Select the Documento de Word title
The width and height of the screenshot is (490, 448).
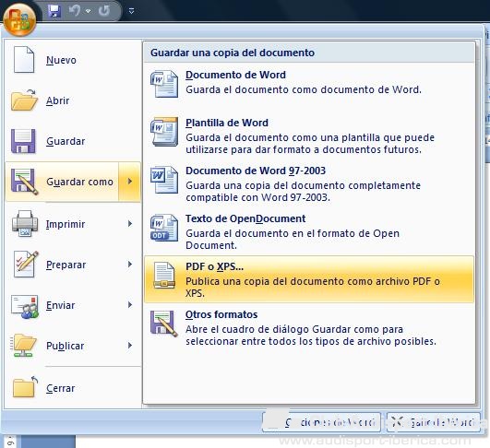[235, 75]
